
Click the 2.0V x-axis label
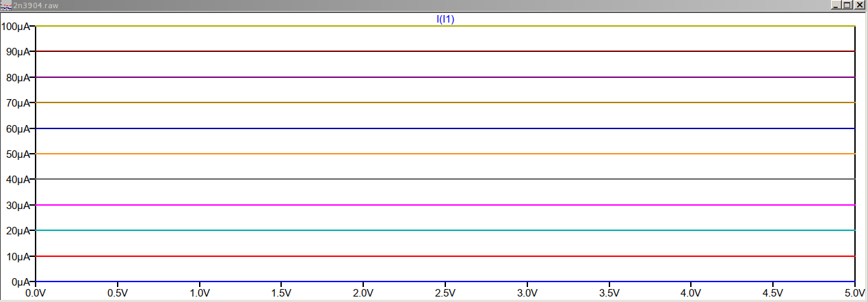click(x=363, y=293)
